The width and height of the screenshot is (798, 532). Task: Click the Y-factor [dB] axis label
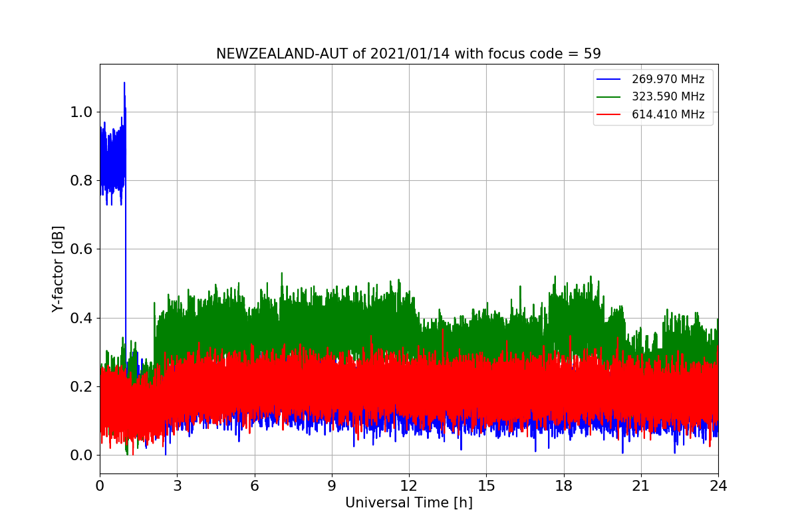tap(59, 269)
